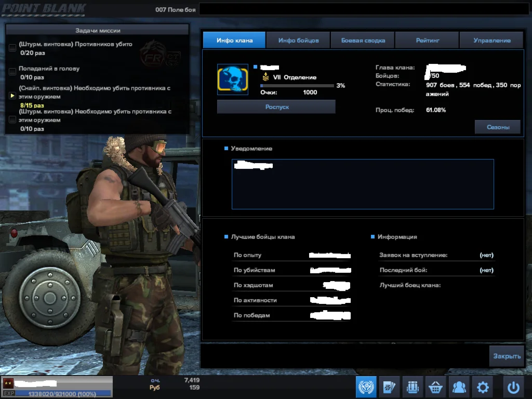Switch to the Инфо клана tab

pos(234,41)
